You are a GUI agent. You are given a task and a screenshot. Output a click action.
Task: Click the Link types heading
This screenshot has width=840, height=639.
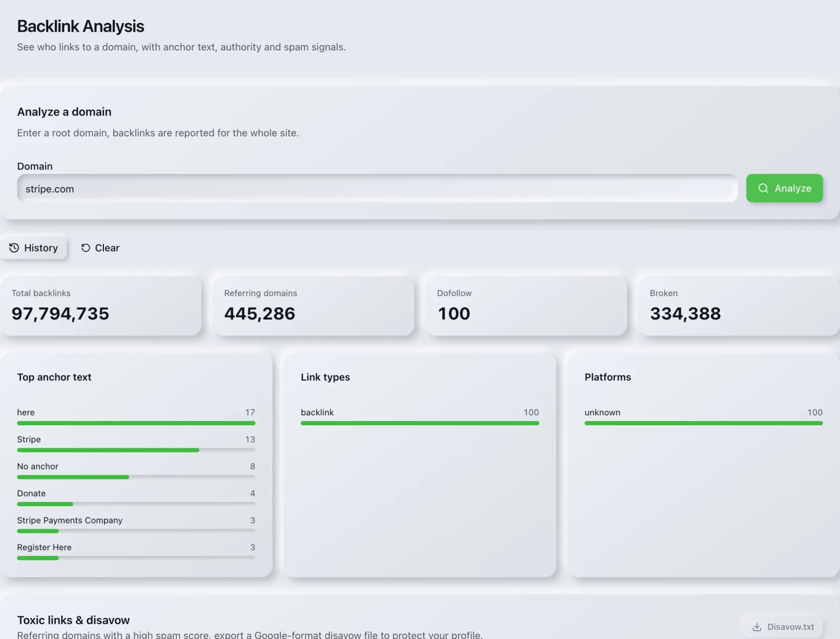325,377
